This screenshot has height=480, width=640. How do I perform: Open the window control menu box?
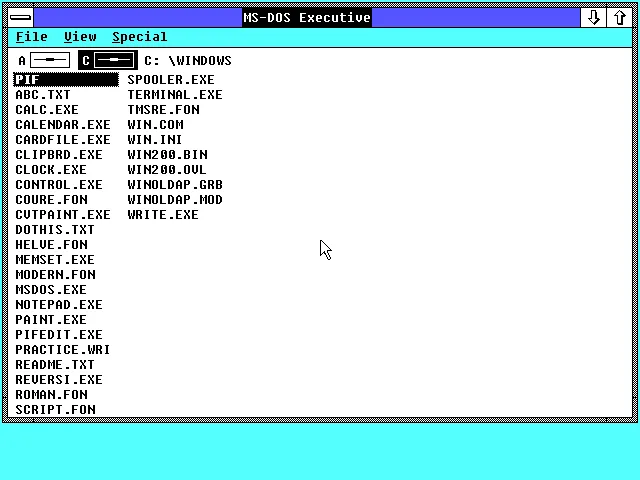[20, 18]
